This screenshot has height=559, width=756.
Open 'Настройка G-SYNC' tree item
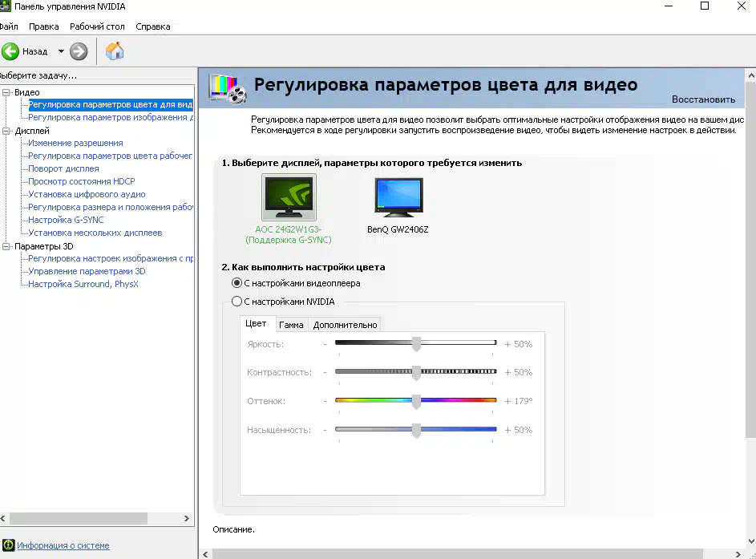pos(66,220)
